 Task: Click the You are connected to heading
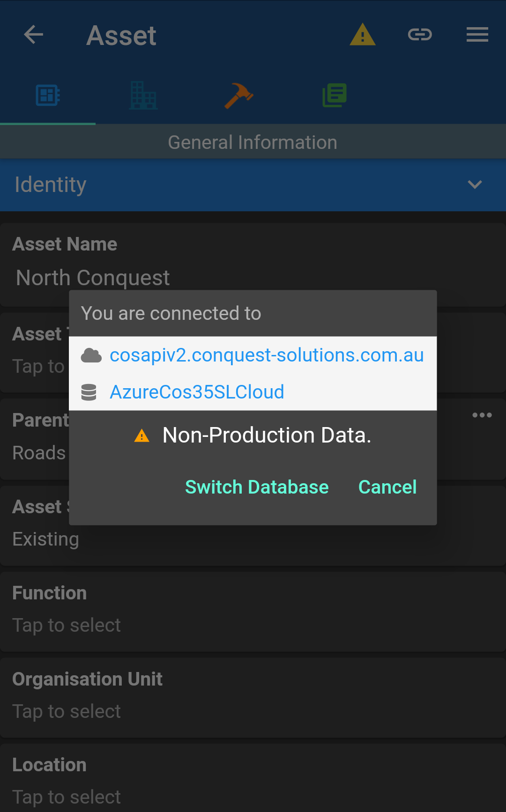coord(171,313)
